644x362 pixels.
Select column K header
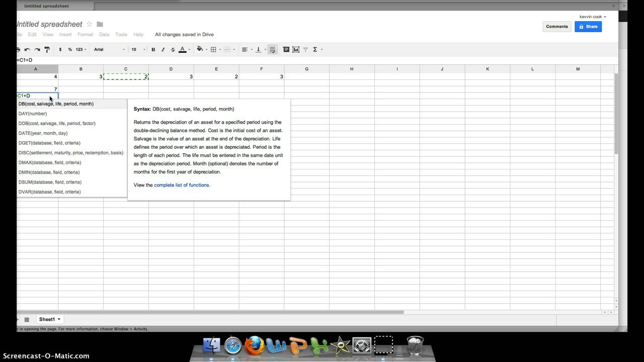pos(487,69)
